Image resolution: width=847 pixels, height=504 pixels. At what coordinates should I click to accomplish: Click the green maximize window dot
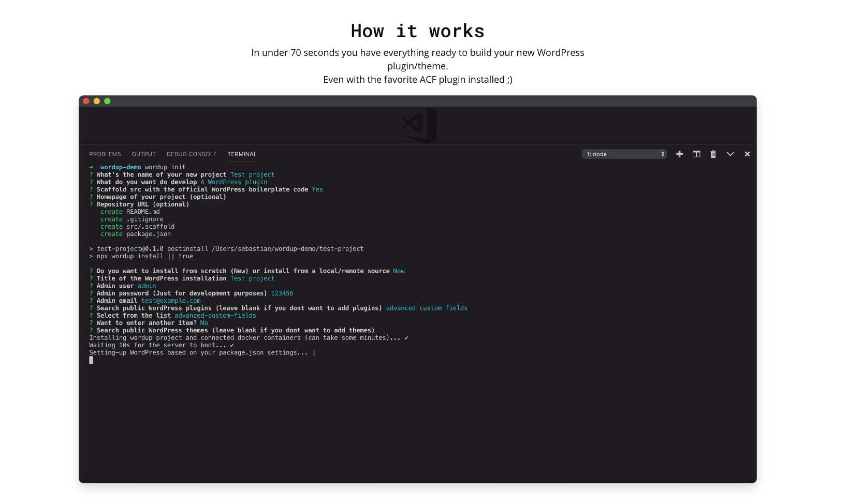tap(107, 101)
